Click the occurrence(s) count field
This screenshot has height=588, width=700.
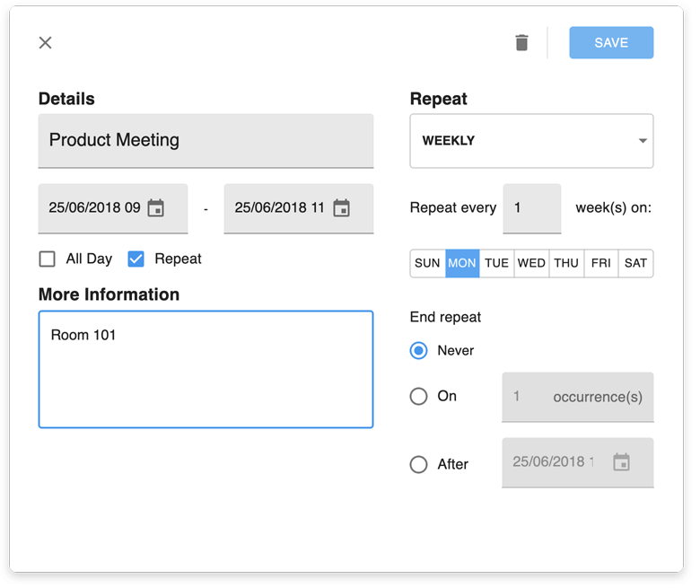click(x=577, y=397)
